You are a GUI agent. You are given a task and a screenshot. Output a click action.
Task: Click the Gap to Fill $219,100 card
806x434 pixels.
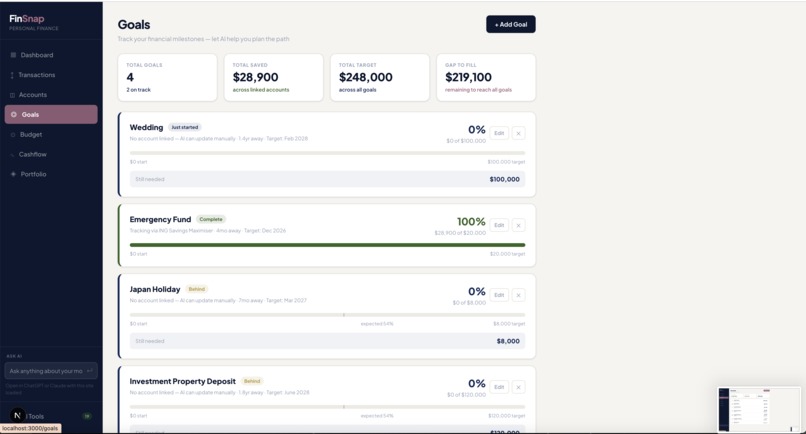click(x=486, y=77)
